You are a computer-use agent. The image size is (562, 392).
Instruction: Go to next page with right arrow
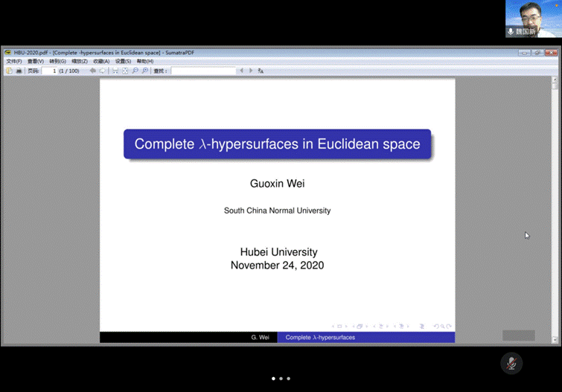(x=102, y=71)
